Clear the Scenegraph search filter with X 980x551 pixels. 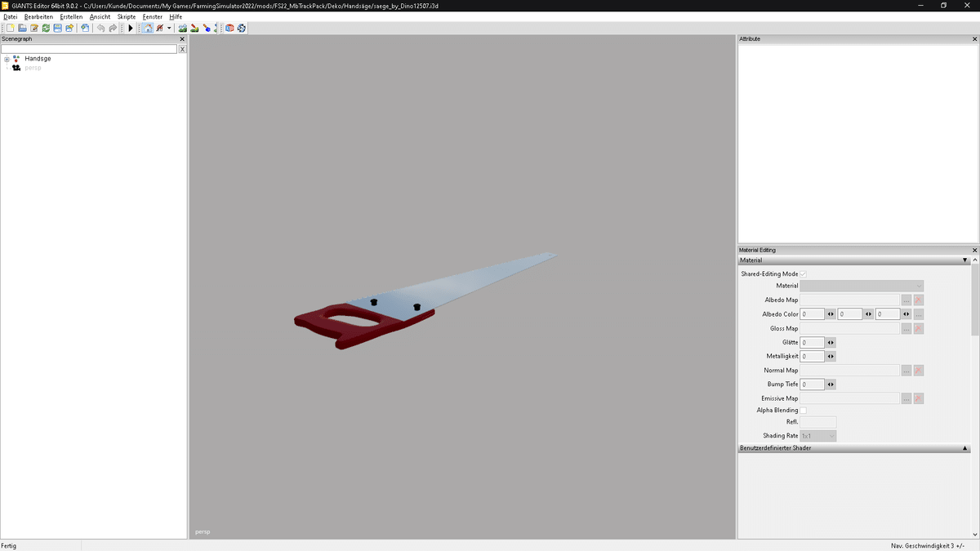pos(182,49)
